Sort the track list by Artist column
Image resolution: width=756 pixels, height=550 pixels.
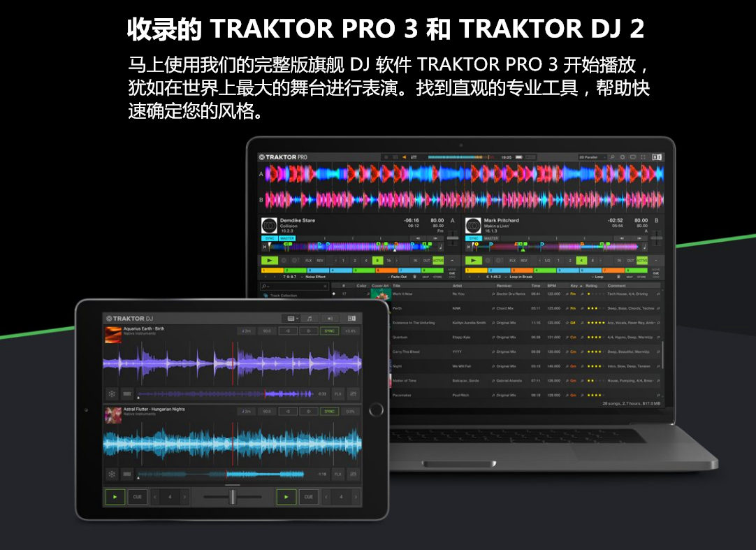point(457,286)
